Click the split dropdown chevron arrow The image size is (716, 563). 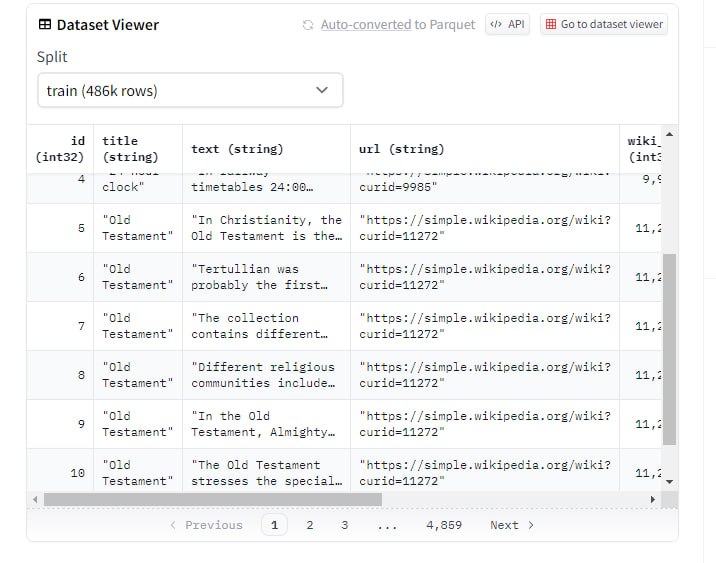point(322,90)
